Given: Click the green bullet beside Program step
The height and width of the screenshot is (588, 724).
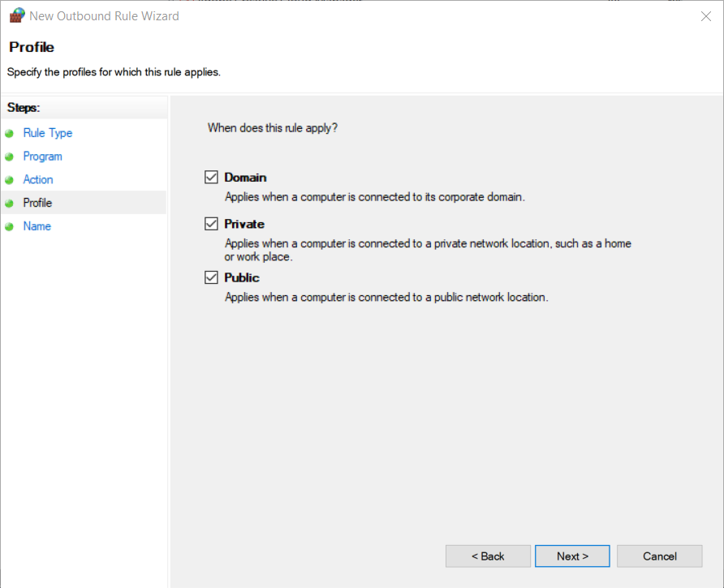Looking at the screenshot, I should click(x=9, y=157).
